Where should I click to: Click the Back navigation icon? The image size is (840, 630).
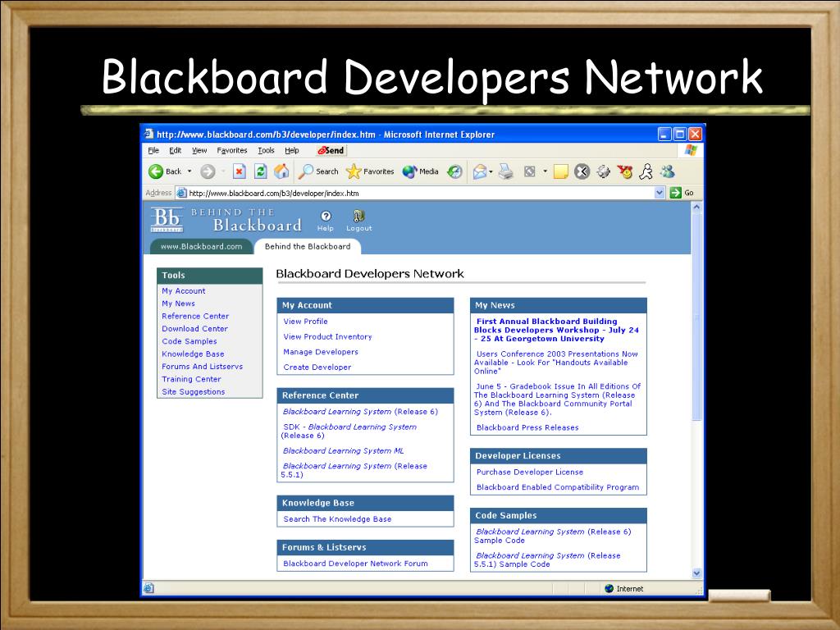pyautogui.click(x=156, y=171)
